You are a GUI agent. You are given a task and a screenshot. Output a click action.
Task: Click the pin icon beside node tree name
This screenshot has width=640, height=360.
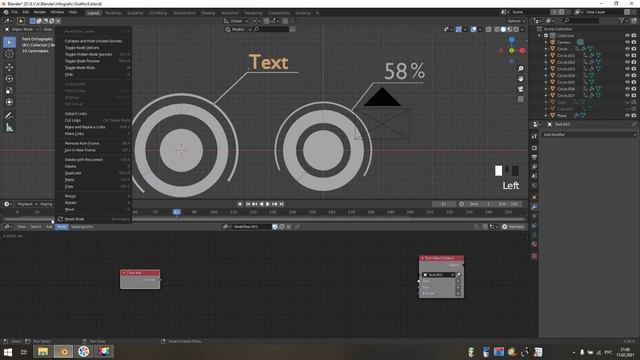point(297,227)
